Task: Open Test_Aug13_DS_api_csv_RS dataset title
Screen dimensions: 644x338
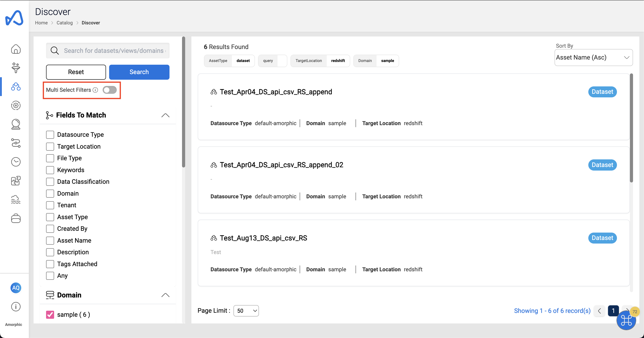Action: pyautogui.click(x=263, y=238)
